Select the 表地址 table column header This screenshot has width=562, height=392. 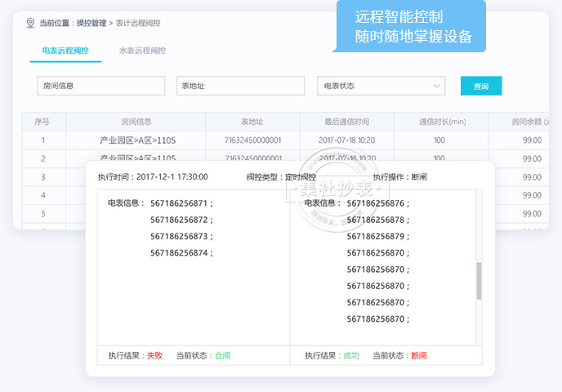click(x=252, y=122)
